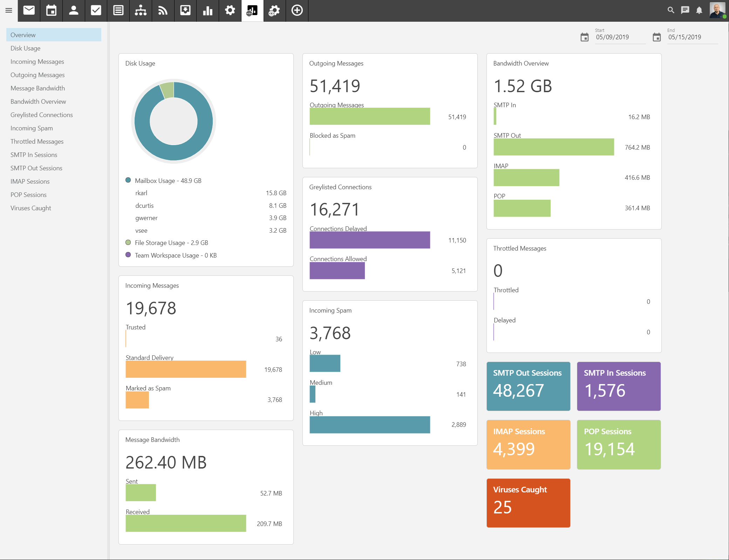The height and width of the screenshot is (560, 729).
Task: Open the Calendar app icon
Action: coord(51,11)
